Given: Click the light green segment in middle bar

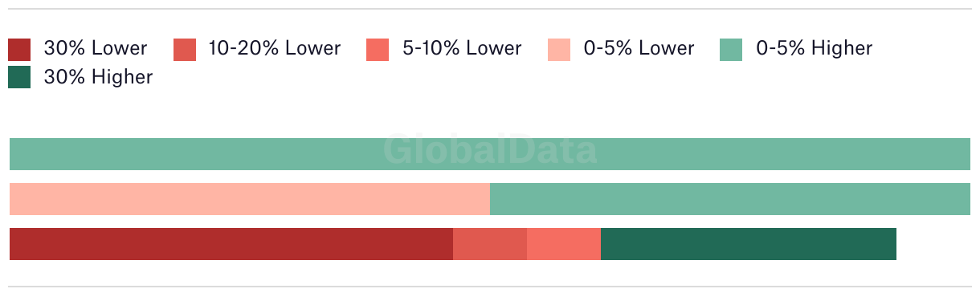Looking at the screenshot, I should [x=730, y=199].
